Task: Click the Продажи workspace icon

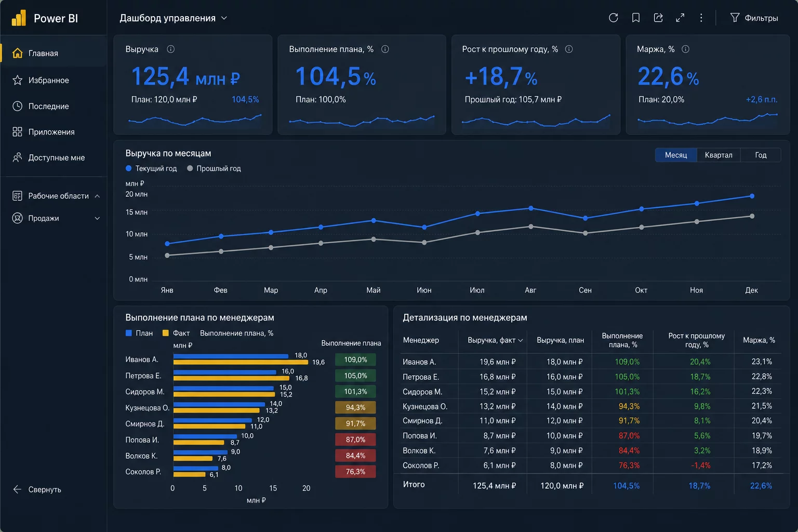Action: (18, 218)
